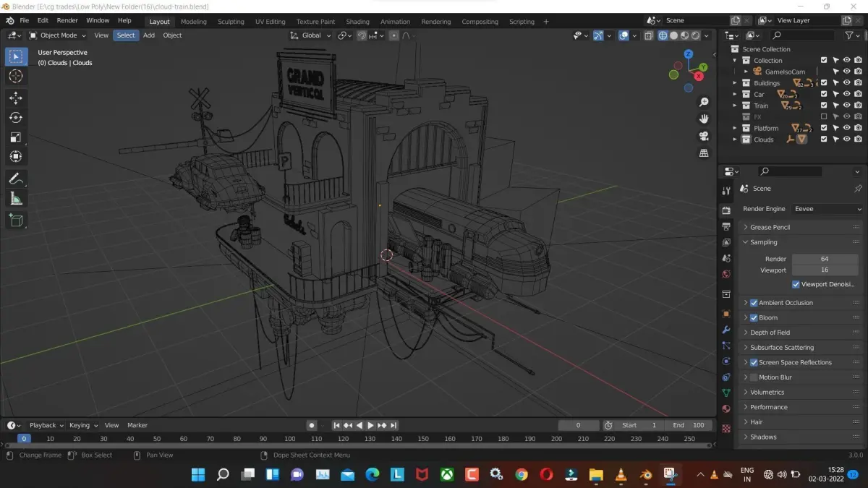Disable Car collection in renders
The image size is (868, 488).
tap(858, 94)
